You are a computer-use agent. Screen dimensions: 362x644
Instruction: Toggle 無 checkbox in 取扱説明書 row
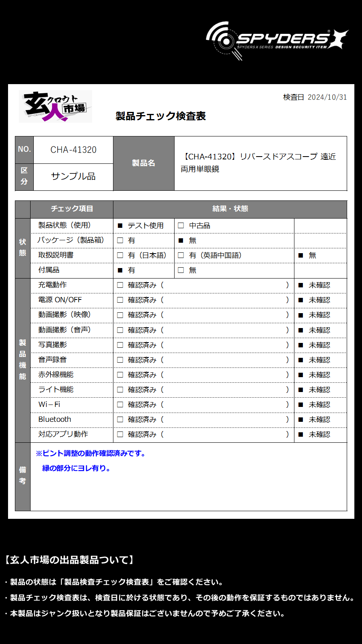click(x=300, y=256)
